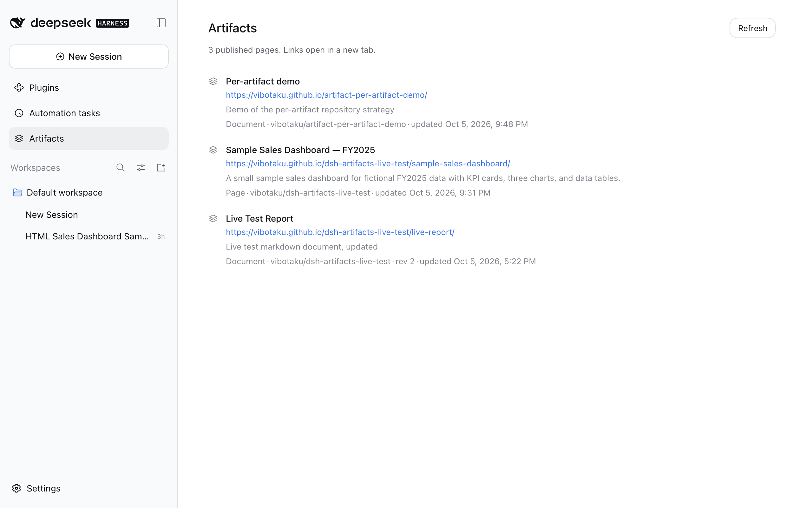Click 'Live test markdown document, updated' text
This screenshot has width=812, height=508.
coord(302,247)
